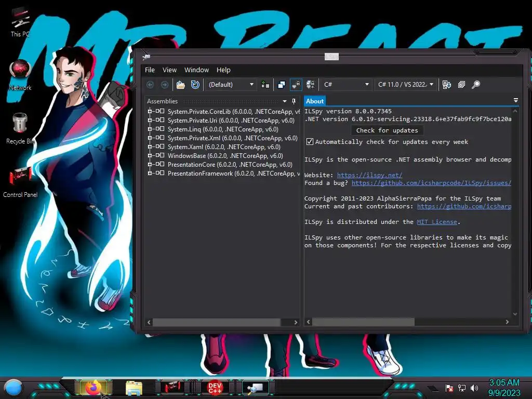This screenshot has height=399, width=532.
Task: Open the contributors GitHub link
Action: tap(464, 206)
